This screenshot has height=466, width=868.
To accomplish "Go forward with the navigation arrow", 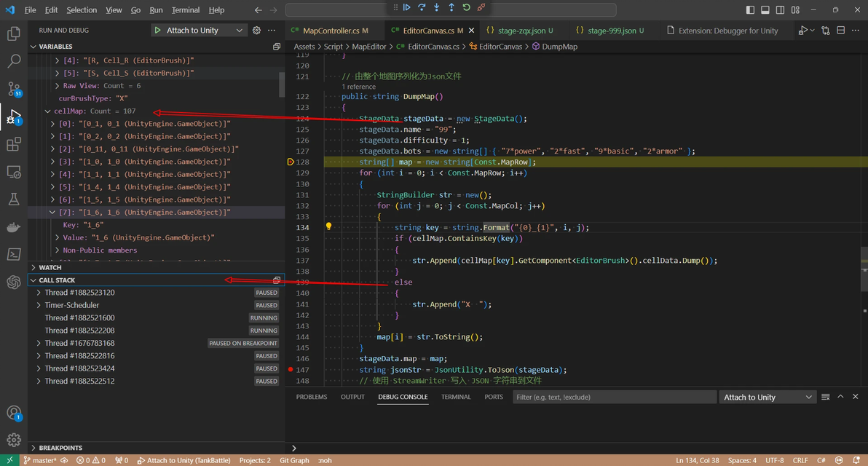I will 274,10.
